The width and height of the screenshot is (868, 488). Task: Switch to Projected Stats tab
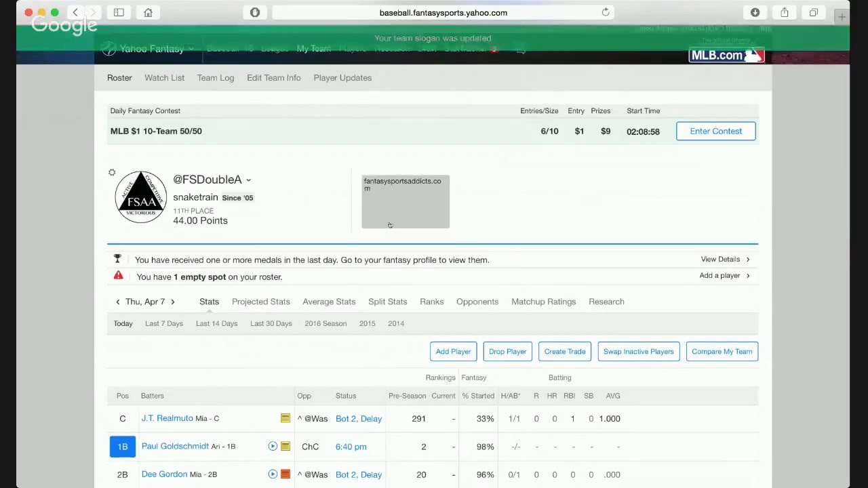click(x=261, y=302)
